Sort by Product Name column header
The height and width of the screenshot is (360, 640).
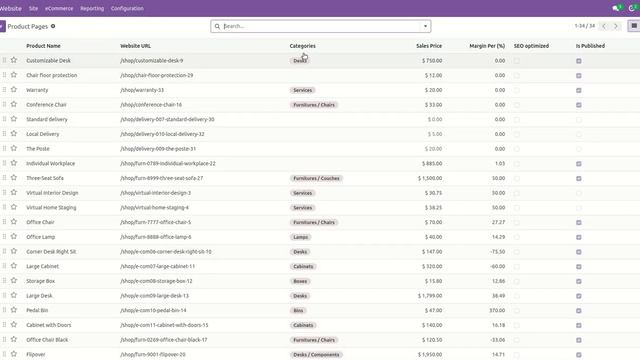click(43, 46)
